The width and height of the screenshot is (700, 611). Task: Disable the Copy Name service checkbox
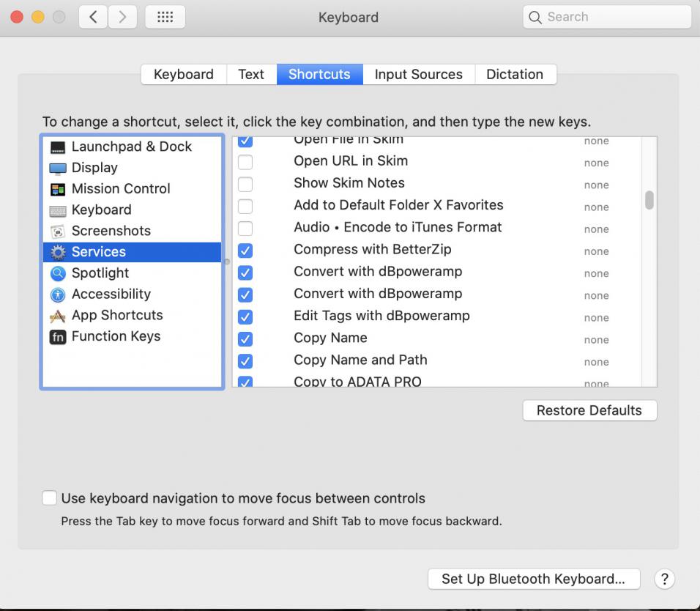coord(245,338)
